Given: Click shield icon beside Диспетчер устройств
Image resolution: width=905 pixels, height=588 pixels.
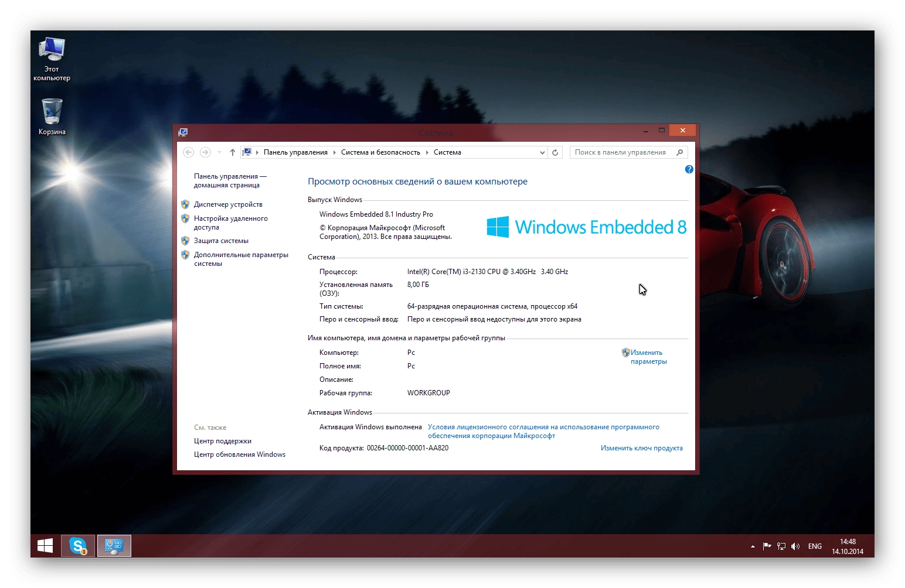Looking at the screenshot, I should [x=185, y=204].
